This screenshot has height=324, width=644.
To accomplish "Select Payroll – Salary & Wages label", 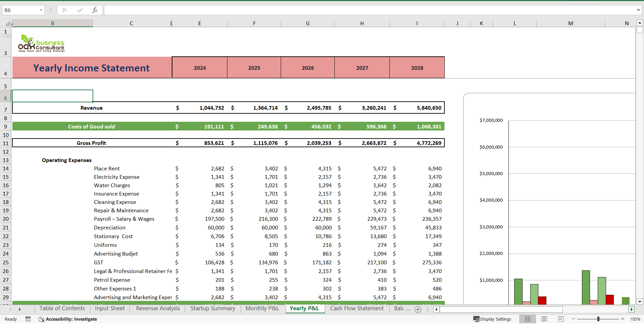I will pos(124,219).
